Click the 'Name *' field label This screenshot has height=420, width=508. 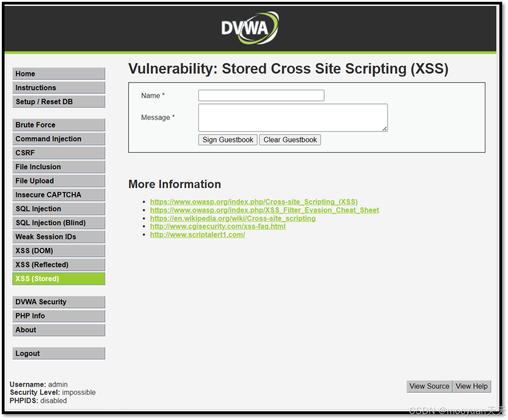(153, 95)
